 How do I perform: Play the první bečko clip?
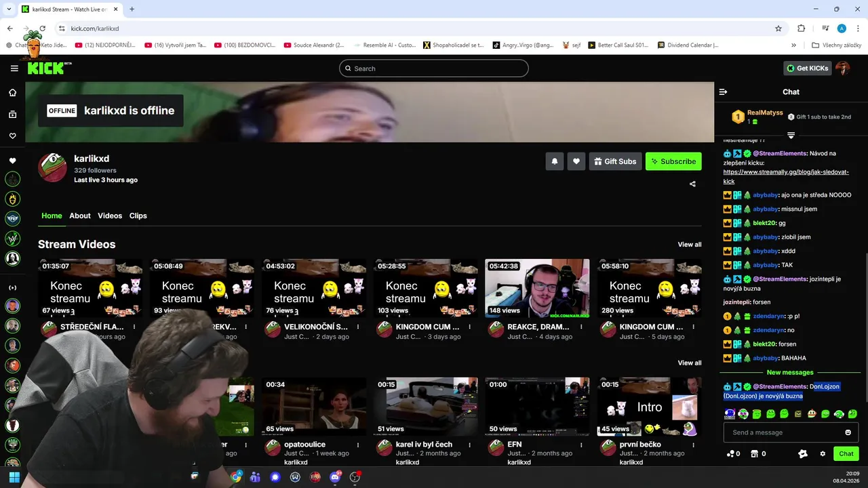[650, 407]
